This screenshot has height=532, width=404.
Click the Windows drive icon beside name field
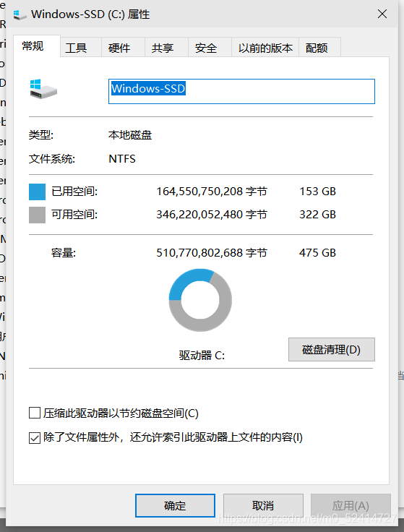(x=43, y=89)
